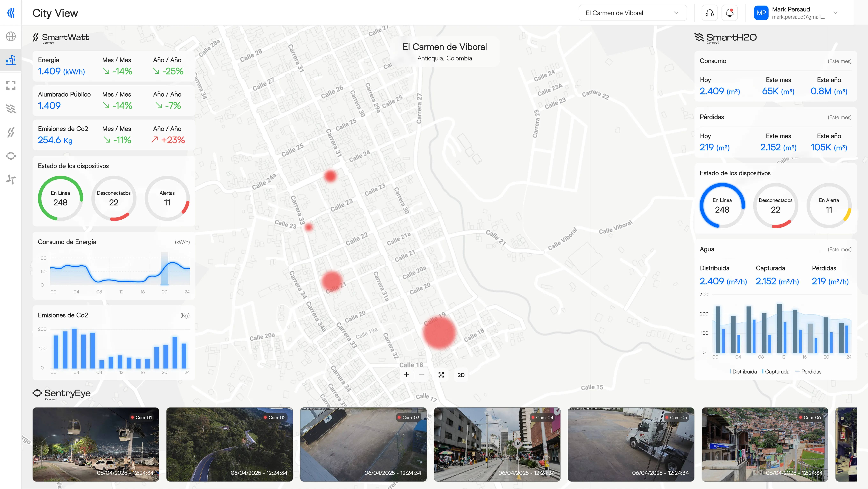Open the Cam-04 street camera thumbnail
The image size is (868, 489).
point(497,444)
